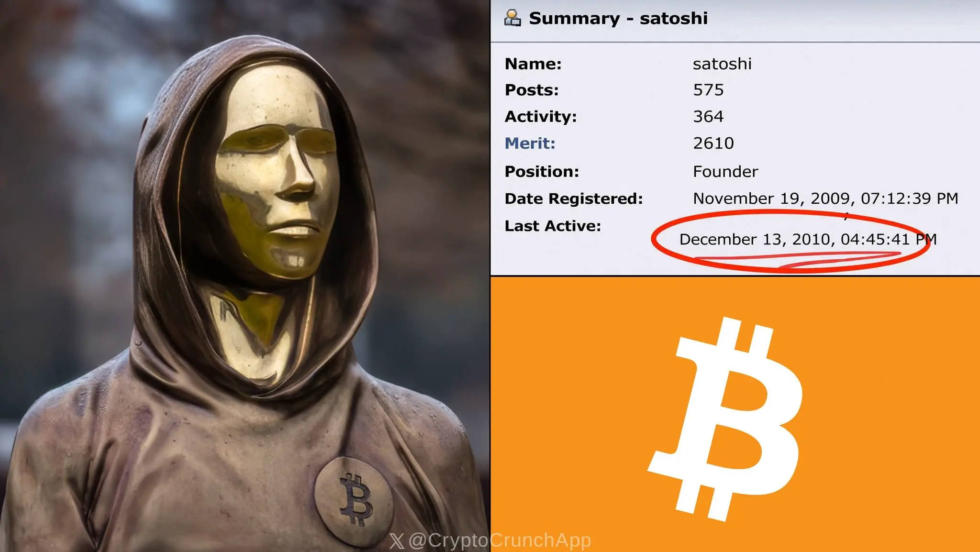Click the Posts count 575
This screenshot has width=980, height=552.
pos(708,90)
